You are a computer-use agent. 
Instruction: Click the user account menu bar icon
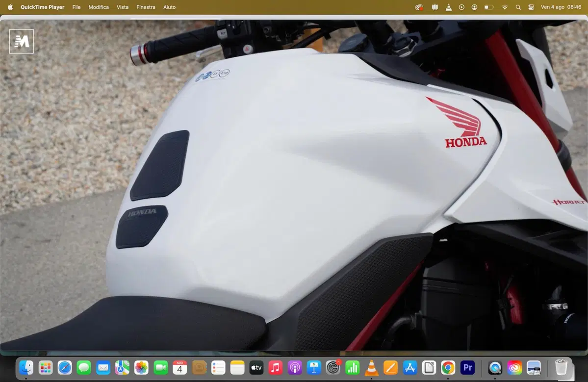[474, 7]
